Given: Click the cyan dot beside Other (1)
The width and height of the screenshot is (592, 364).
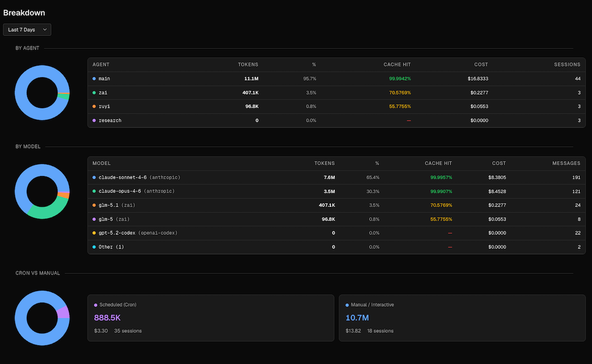Looking at the screenshot, I should tap(94, 247).
